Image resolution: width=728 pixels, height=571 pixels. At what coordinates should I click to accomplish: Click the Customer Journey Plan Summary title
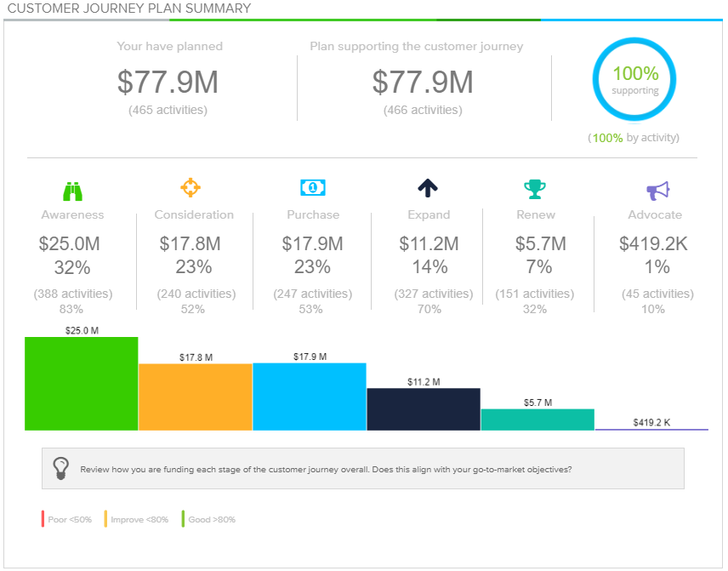(x=129, y=9)
